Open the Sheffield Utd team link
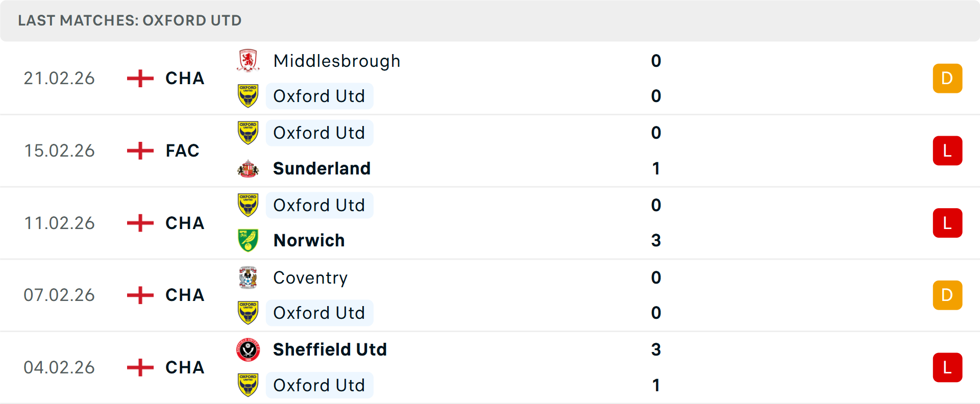The width and height of the screenshot is (980, 404). (330, 349)
